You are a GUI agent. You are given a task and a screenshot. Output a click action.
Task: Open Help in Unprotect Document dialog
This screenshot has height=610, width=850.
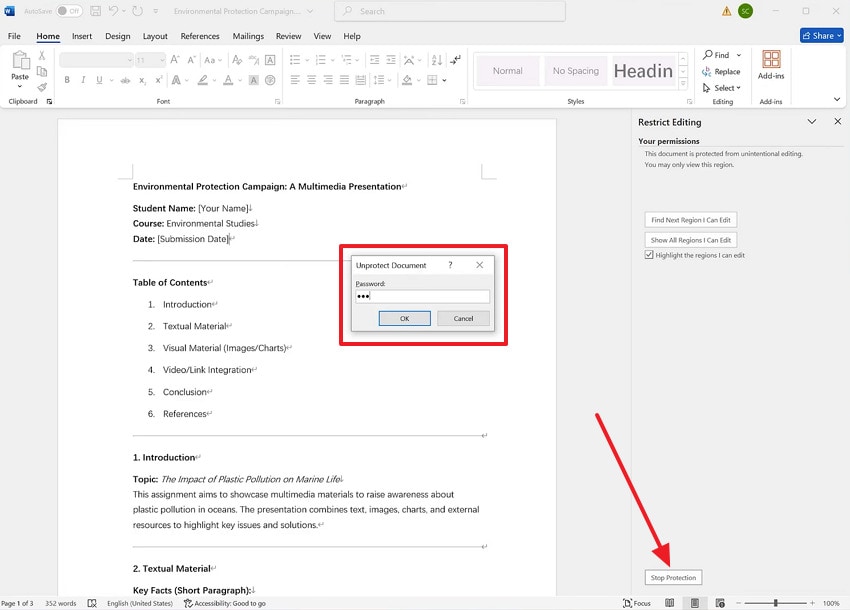click(450, 265)
